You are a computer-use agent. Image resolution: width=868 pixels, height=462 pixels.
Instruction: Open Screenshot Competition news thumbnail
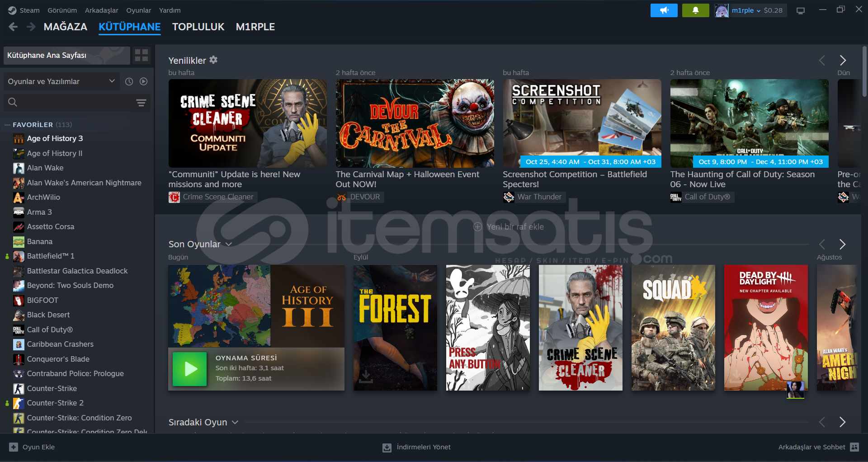point(582,123)
